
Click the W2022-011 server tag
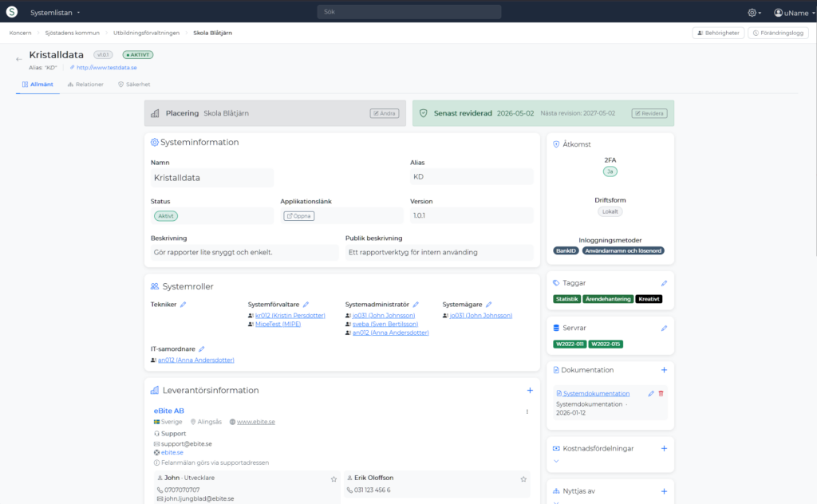pos(570,345)
